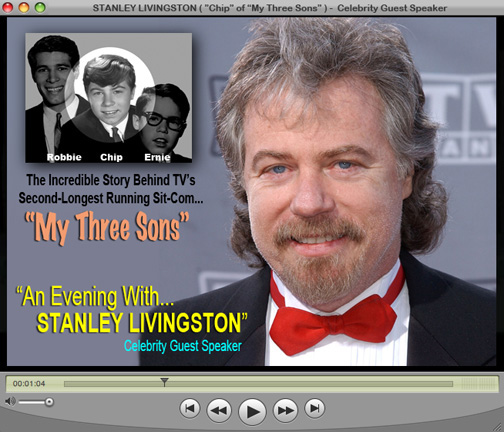Fast forward the video playback
Viewport: 504px width, 432px height.
click(x=285, y=410)
